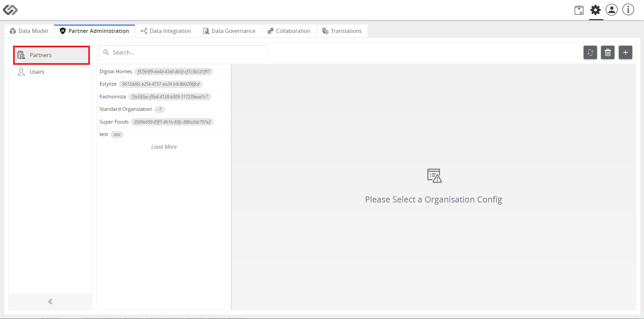Select the Digital Homes partner

click(164, 72)
